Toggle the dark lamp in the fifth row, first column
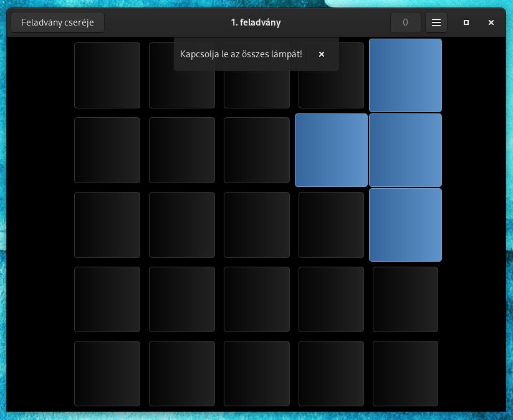This screenshot has width=513, height=420. tap(107, 373)
